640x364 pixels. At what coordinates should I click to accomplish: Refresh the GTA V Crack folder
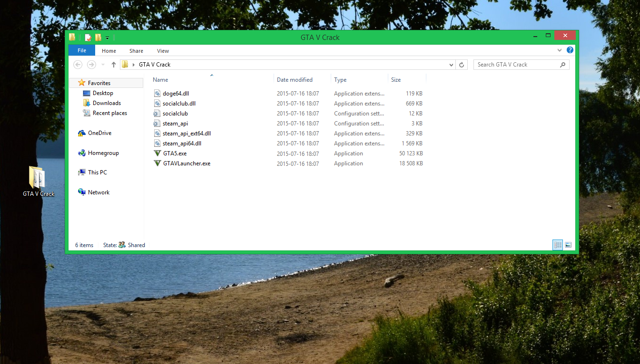click(462, 65)
